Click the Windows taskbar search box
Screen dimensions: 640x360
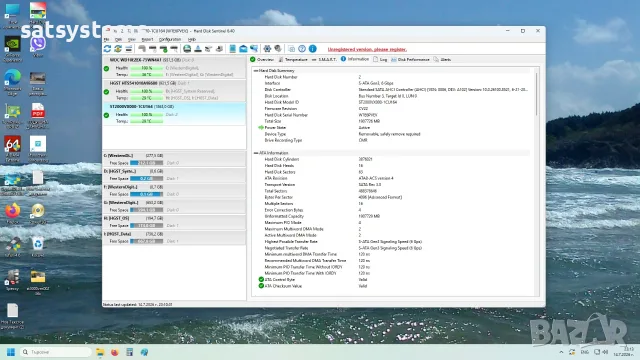56,352
